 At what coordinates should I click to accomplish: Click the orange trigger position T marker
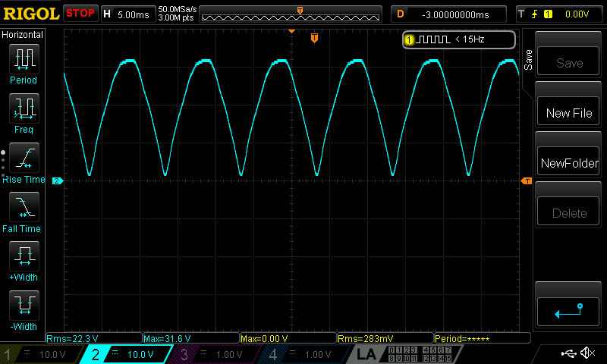click(x=314, y=38)
